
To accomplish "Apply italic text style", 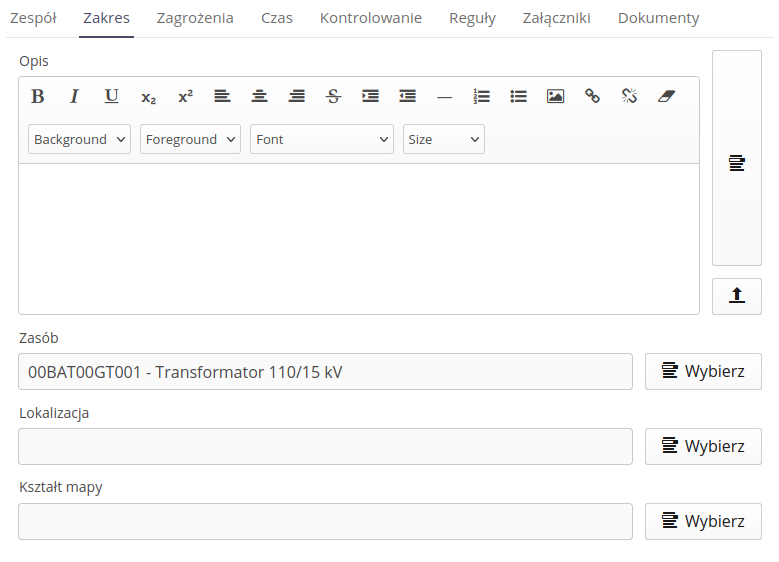I will coord(74,96).
